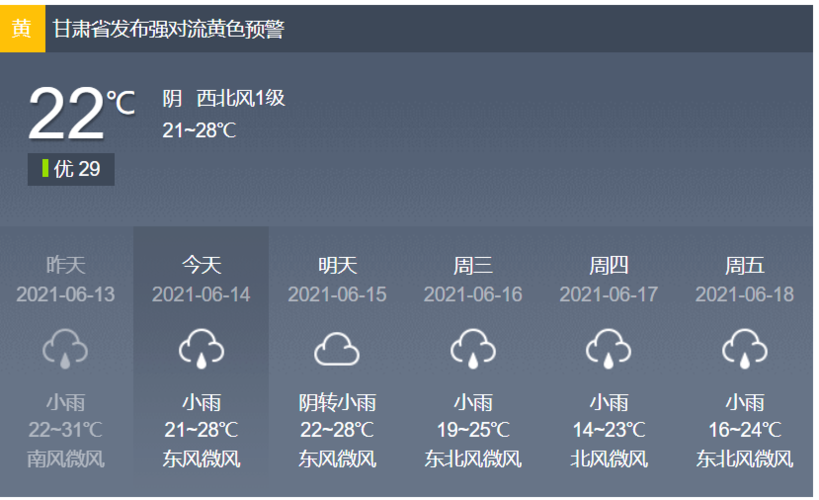Click the 22~31℃ temperature for yesterday
Screen dimensions: 819x500
(x=65, y=430)
